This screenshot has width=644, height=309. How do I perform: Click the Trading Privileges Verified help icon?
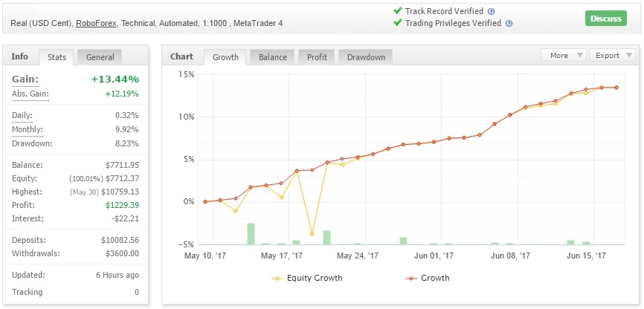[508, 23]
